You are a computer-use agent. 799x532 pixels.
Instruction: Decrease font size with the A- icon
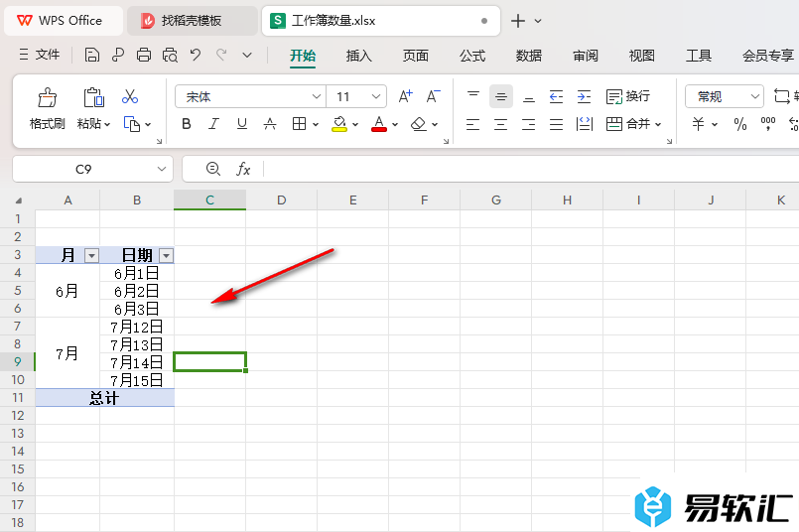coord(433,96)
